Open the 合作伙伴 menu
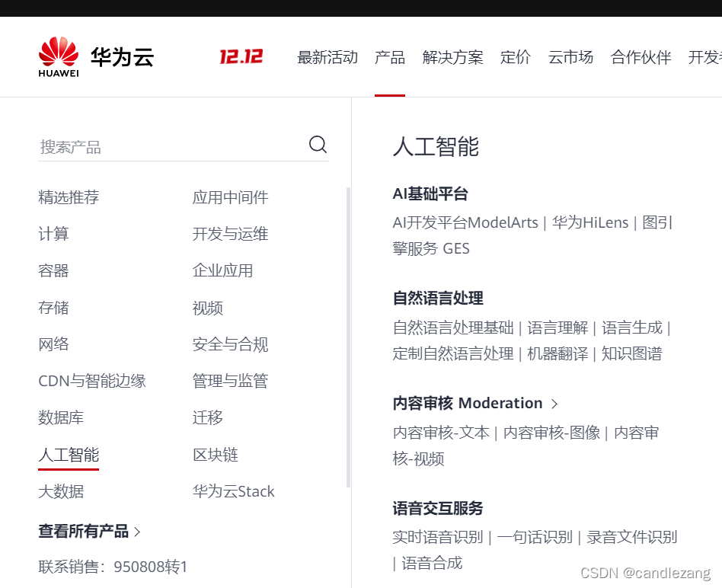Screen dimensions: 722x588 pos(641,57)
